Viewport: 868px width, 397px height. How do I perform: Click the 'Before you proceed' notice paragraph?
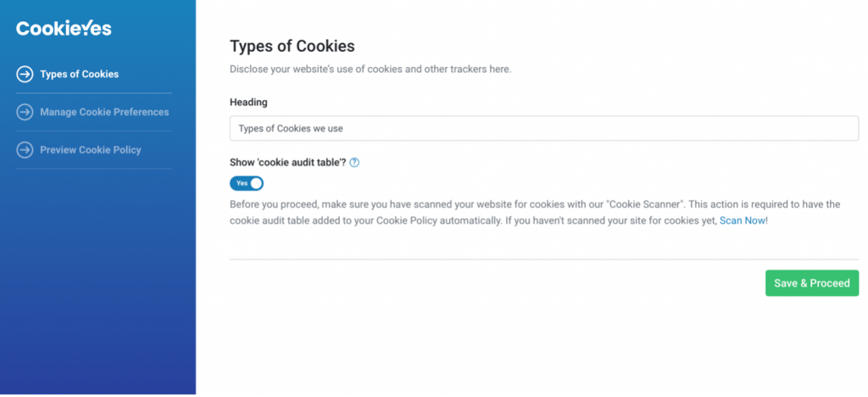coord(536,213)
